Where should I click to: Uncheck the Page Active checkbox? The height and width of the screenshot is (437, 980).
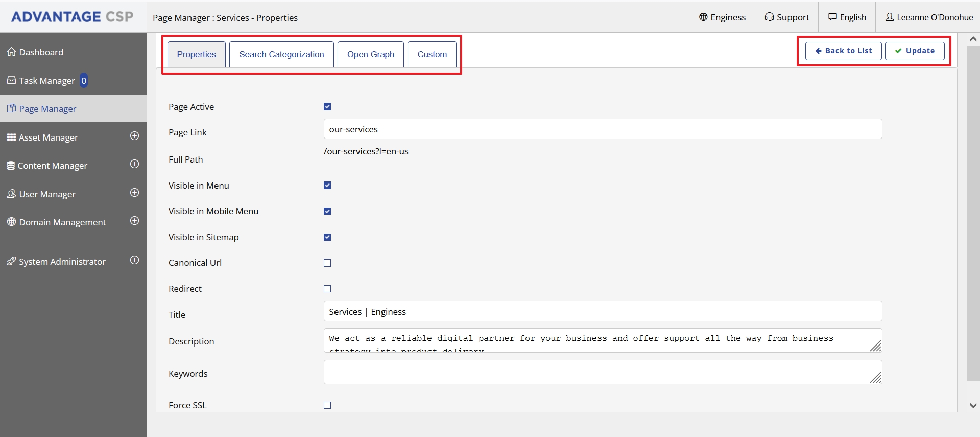[327, 107]
